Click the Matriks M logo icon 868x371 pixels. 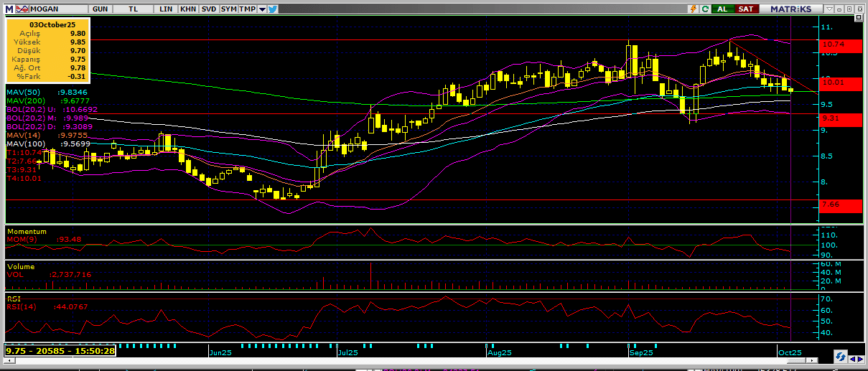[x=7, y=9]
